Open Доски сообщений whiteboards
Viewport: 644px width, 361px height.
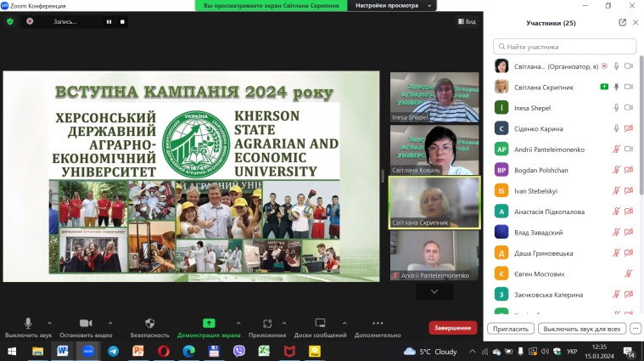click(320, 328)
